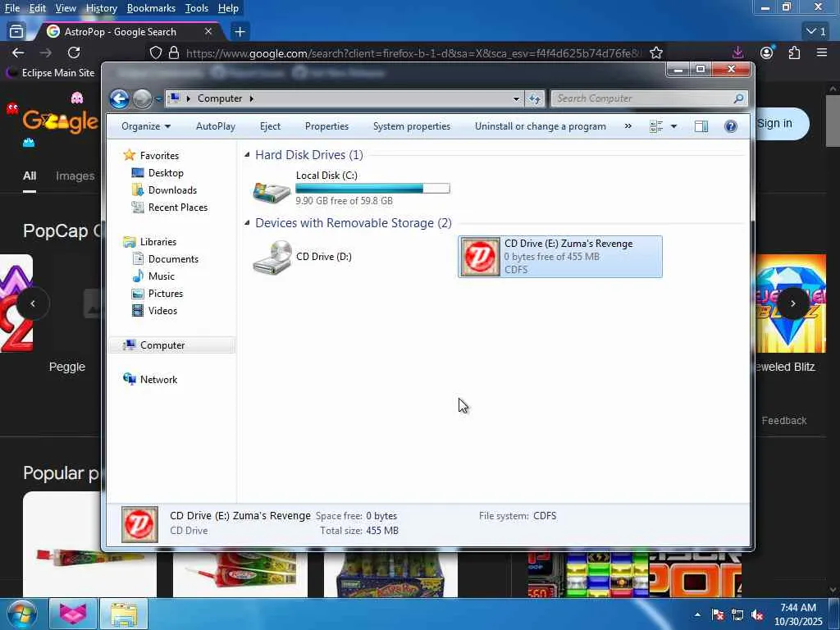This screenshot has height=630, width=840.
Task: Click Eject in the Explorer toolbar
Action: click(270, 126)
